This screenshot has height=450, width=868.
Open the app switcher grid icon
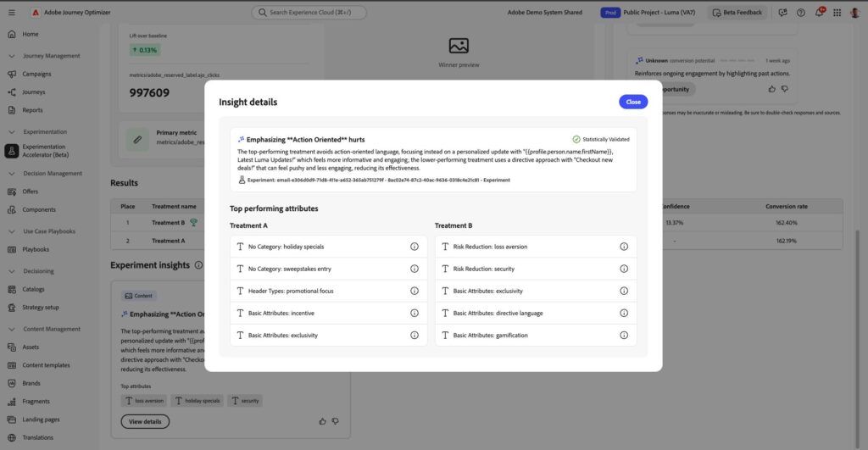(x=837, y=12)
